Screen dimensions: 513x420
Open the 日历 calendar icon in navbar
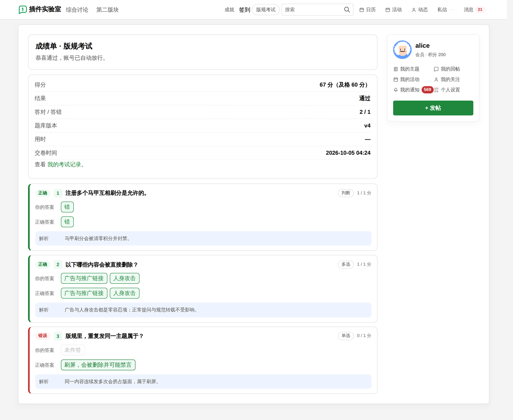(x=362, y=10)
